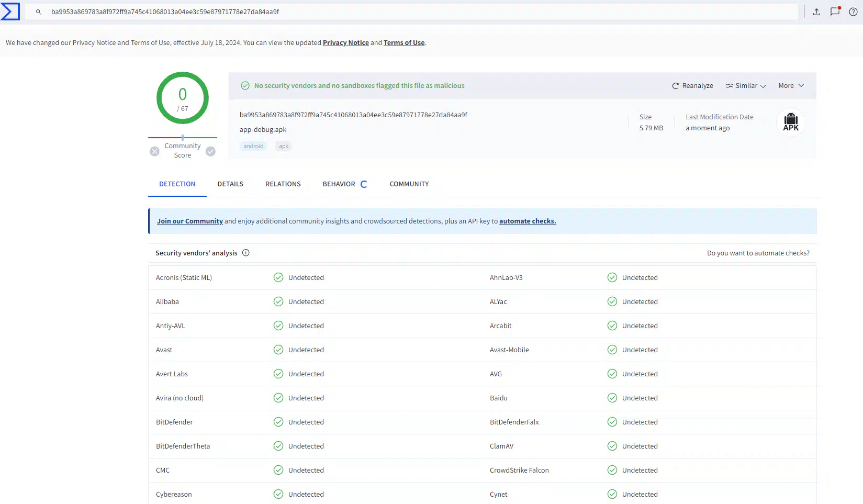This screenshot has height=504, width=863.
Task: Open the Details tab
Action: (230, 184)
